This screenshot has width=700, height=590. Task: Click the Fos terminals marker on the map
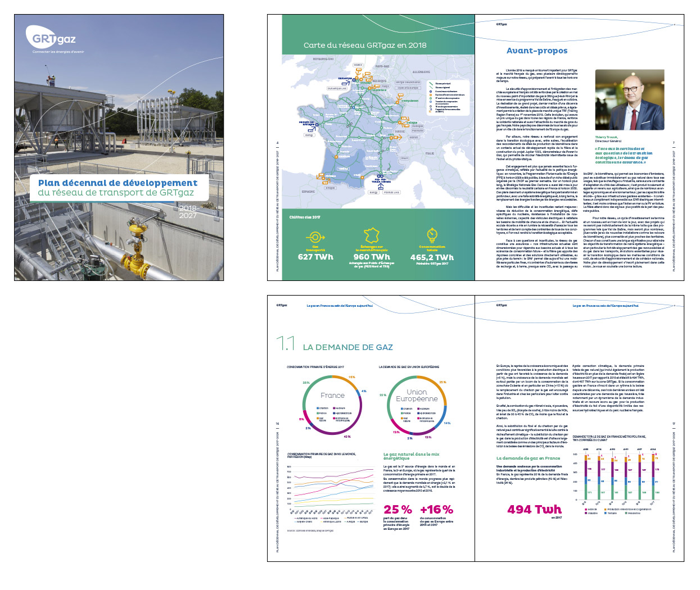(x=380, y=176)
